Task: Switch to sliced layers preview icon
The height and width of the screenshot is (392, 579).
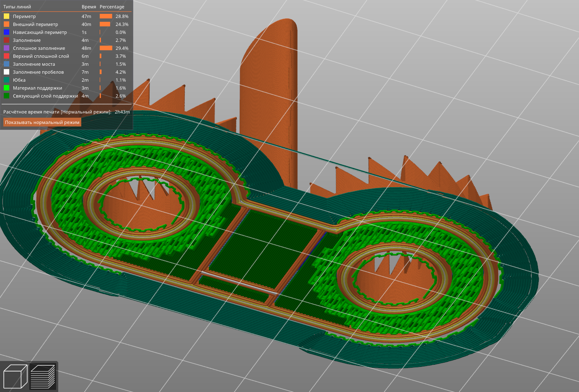Action: point(43,377)
